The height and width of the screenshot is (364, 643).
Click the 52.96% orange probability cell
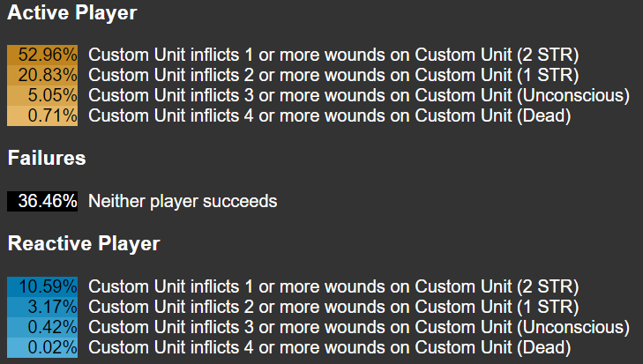pos(42,54)
